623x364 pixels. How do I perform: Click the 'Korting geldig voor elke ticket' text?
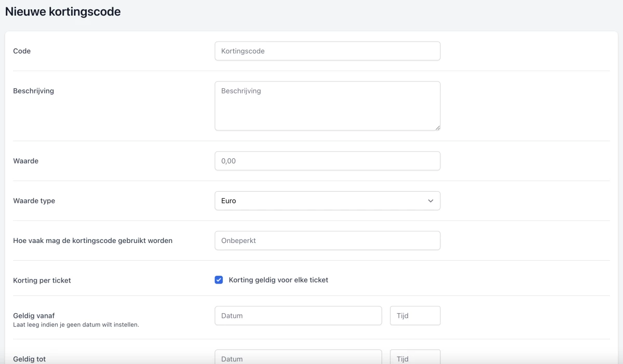coord(278,280)
